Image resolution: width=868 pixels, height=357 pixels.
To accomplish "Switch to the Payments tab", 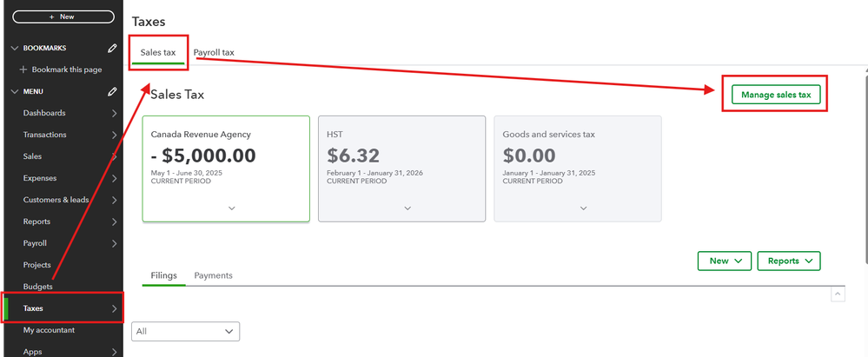I will click(213, 275).
